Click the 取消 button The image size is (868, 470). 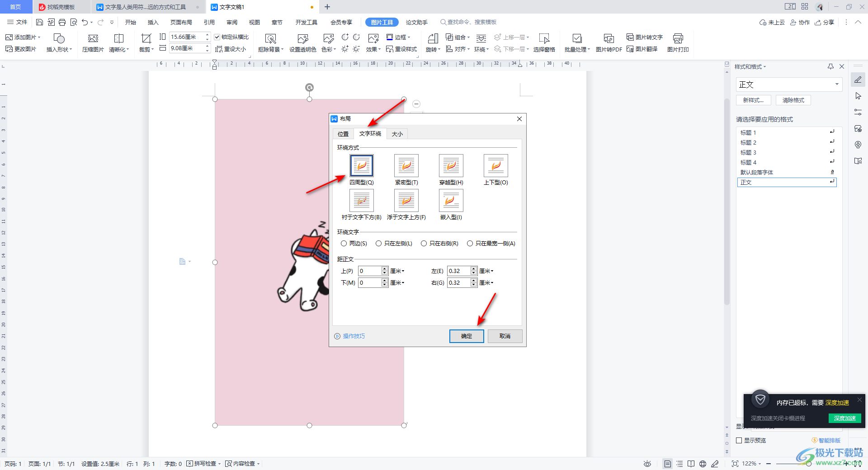[x=505, y=336]
